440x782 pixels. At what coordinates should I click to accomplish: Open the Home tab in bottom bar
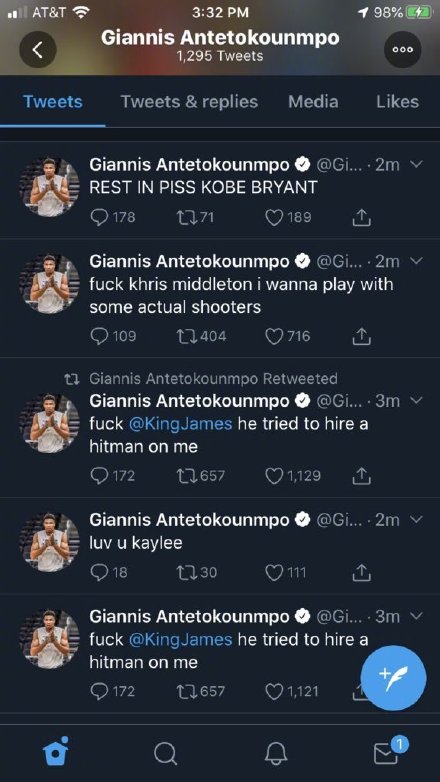pos(56,752)
